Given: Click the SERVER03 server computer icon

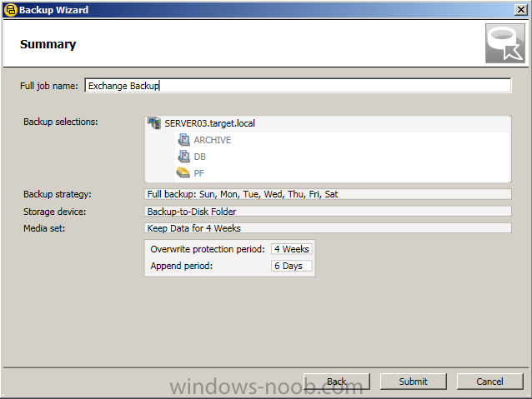Looking at the screenshot, I should pyautogui.click(x=154, y=123).
